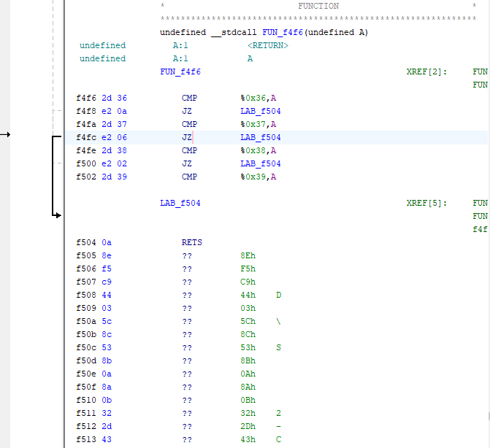Select the XREF[5] reference header
The height and width of the screenshot is (448, 490).
pyautogui.click(x=425, y=203)
